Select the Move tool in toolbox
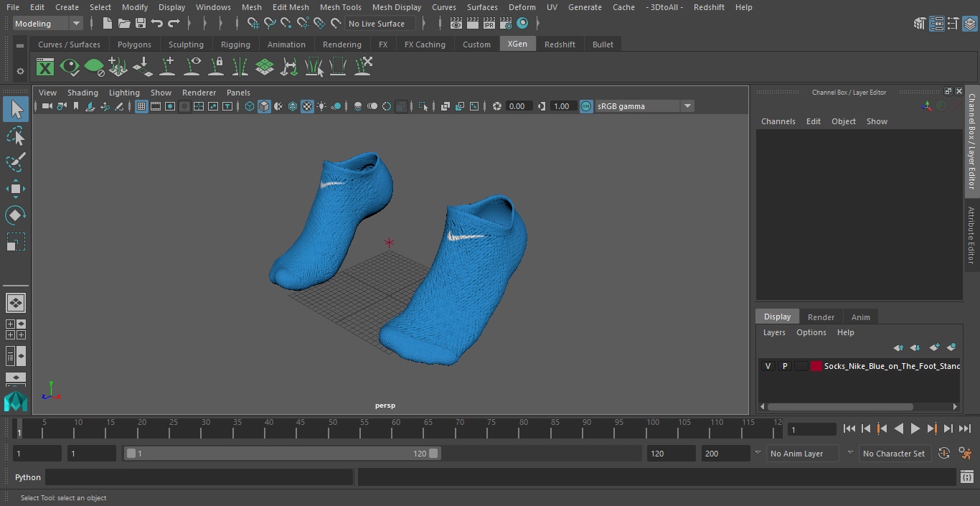 [x=16, y=189]
